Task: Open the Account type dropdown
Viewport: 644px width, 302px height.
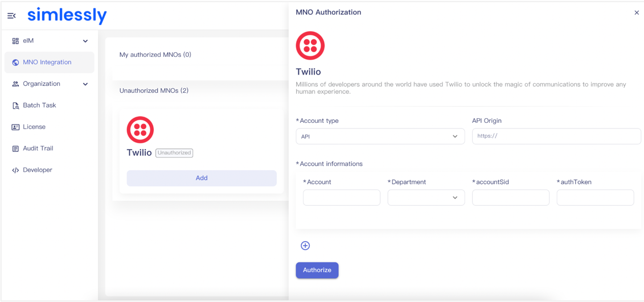Action: (x=380, y=136)
